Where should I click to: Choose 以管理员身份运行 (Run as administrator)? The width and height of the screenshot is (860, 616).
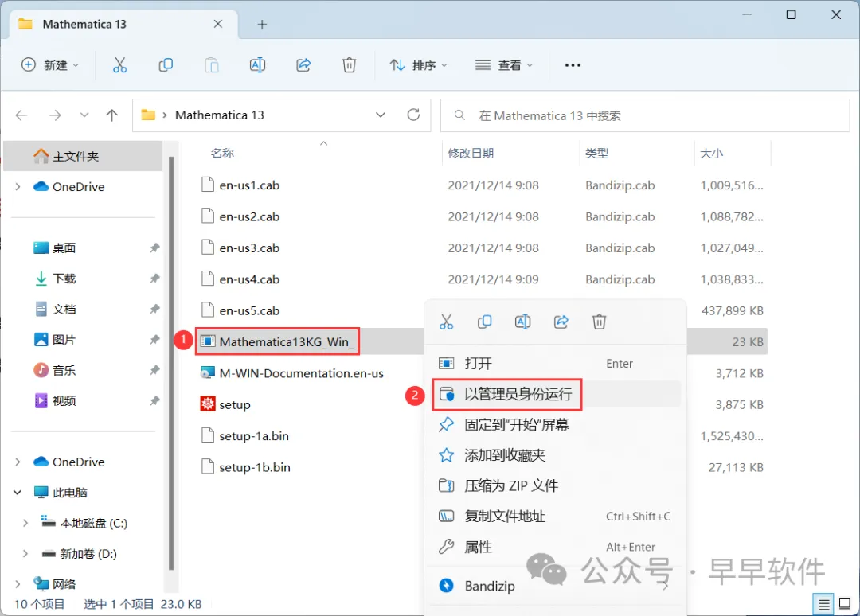(555, 394)
